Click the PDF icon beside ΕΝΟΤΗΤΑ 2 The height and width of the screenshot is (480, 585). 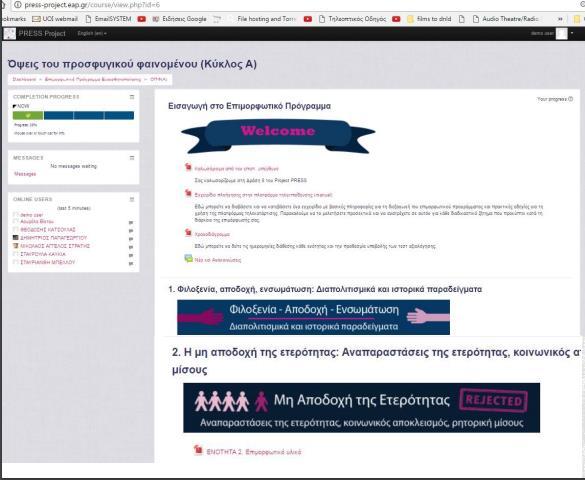click(198, 450)
